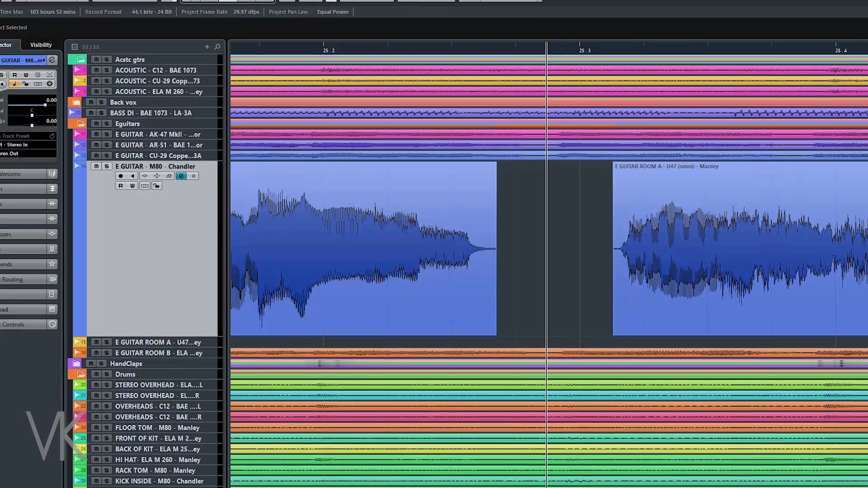Click the 44.1 kHz - 24 Bit record format
Image resolution: width=868 pixels, height=488 pixels.
point(151,12)
